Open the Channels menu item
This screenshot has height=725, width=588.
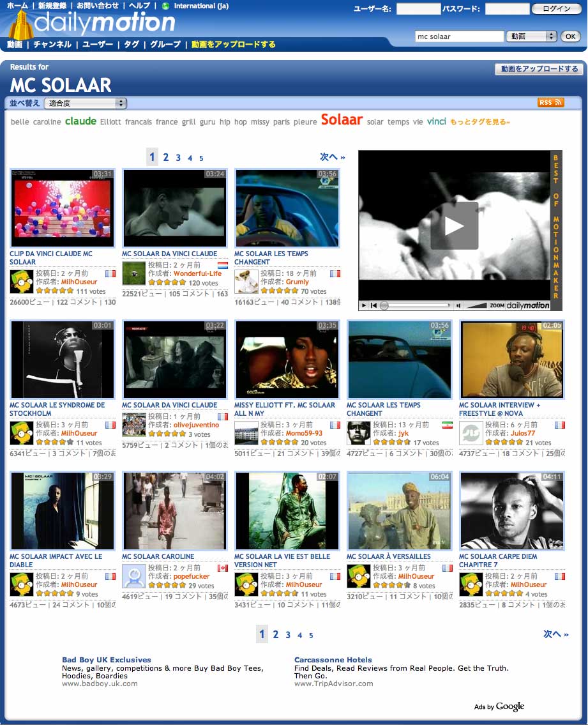click(52, 44)
